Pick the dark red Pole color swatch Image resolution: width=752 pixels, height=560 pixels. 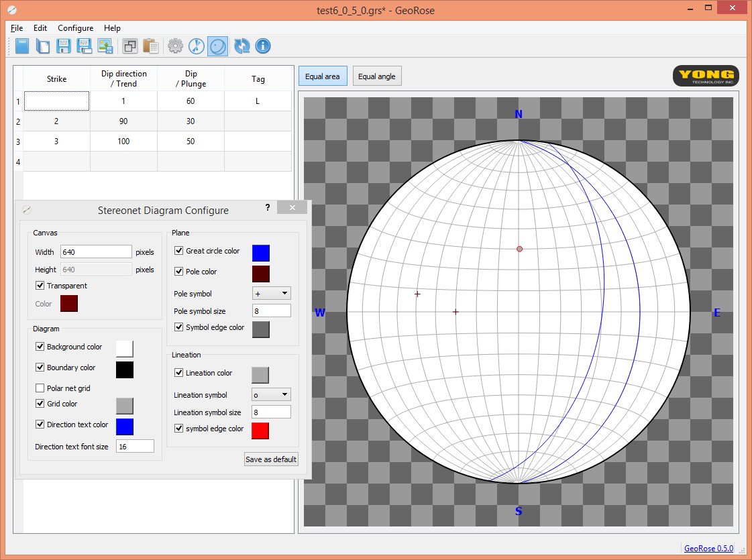click(261, 274)
